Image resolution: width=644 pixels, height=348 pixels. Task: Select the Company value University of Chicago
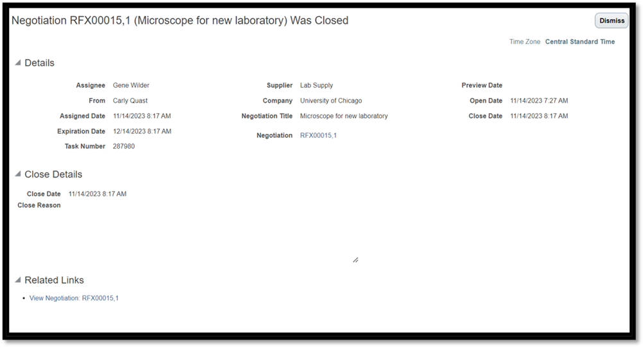331,101
